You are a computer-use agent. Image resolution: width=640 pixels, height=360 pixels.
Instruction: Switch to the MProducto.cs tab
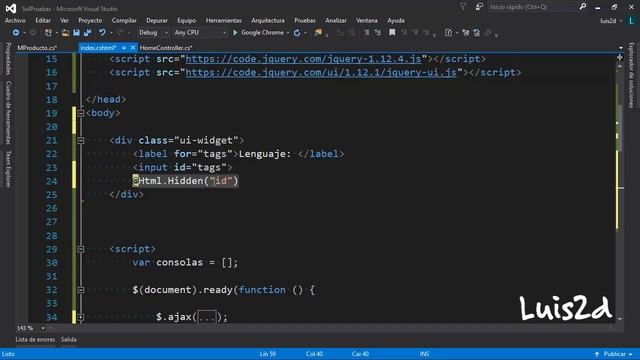point(37,48)
